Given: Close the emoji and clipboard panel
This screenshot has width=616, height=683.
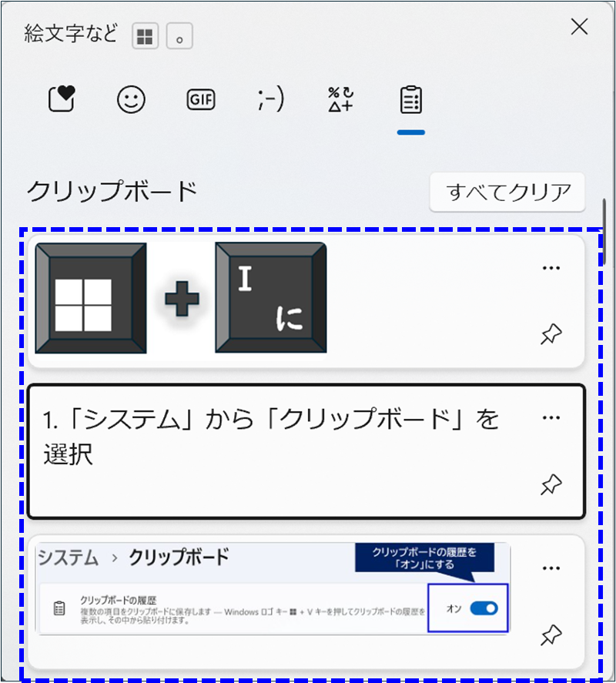Looking at the screenshot, I should click(578, 28).
